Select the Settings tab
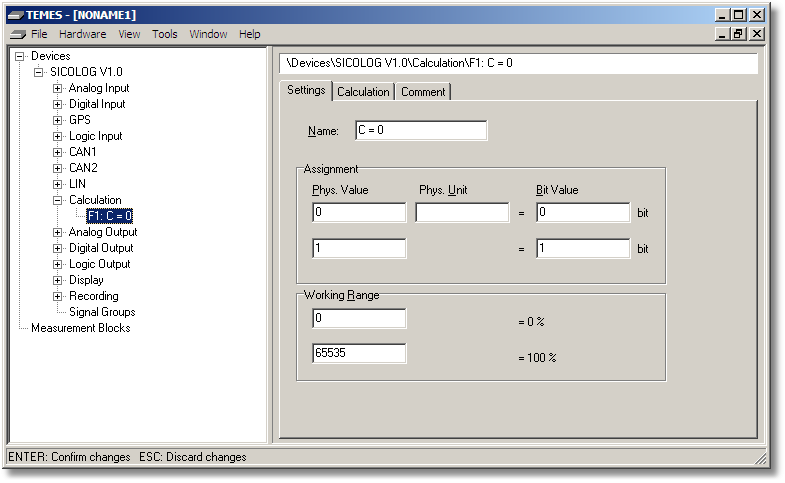This screenshot has height=483, width=785. 306,90
